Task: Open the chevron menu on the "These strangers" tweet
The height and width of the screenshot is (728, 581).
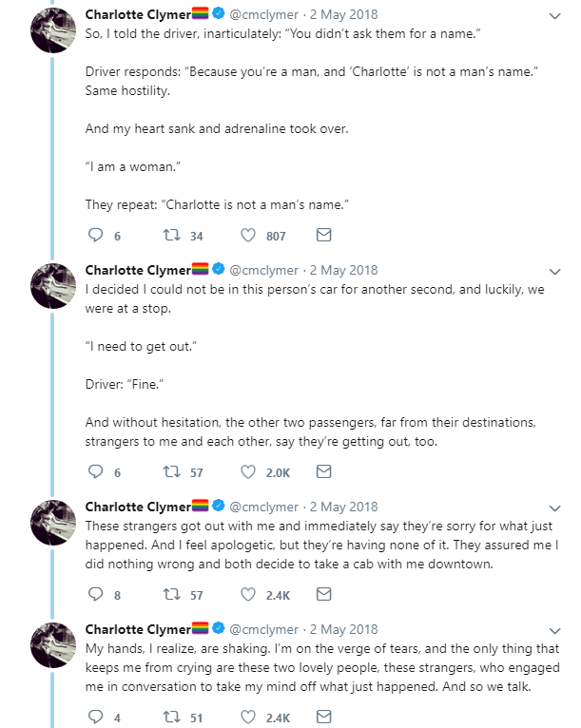Action: [555, 508]
